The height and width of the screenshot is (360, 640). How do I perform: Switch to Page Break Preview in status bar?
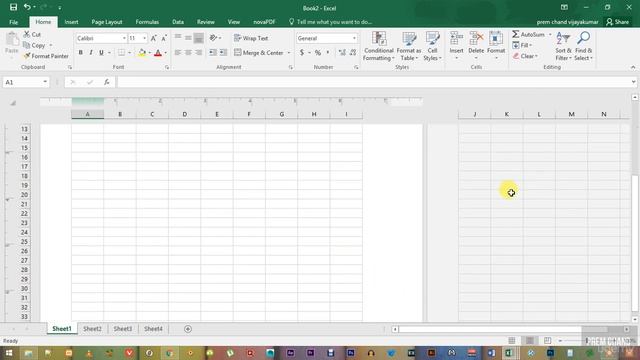[547, 341]
